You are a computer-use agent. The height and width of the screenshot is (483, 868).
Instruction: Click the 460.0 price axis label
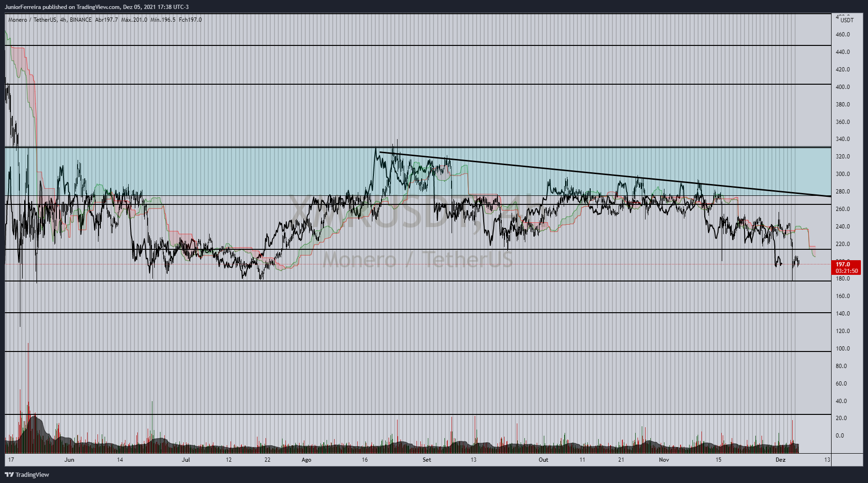[x=843, y=35]
